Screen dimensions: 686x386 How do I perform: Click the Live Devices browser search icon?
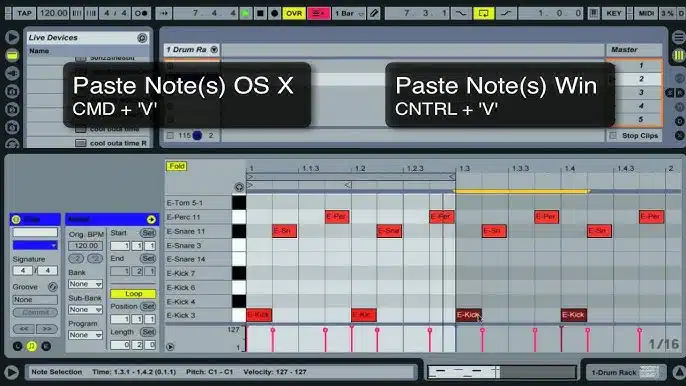tap(142, 38)
